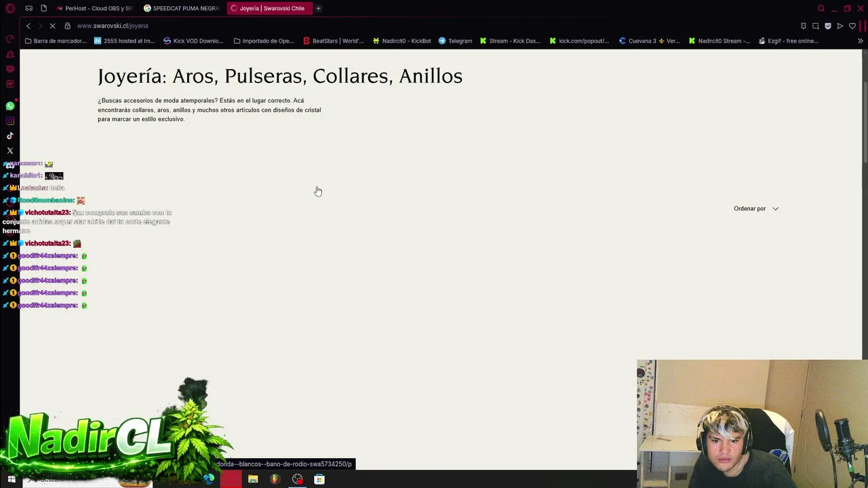Open the search tabs magnifier icon
This screenshot has height=488, width=868.
click(821, 8)
